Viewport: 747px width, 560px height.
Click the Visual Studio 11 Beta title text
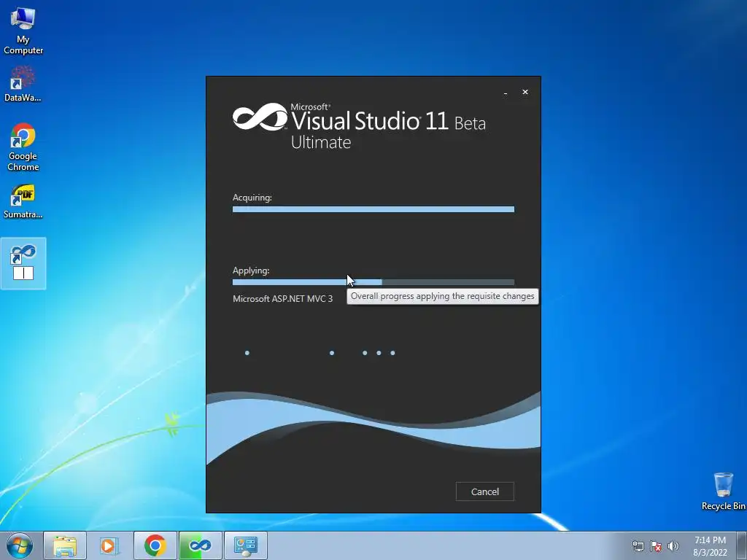coord(388,120)
